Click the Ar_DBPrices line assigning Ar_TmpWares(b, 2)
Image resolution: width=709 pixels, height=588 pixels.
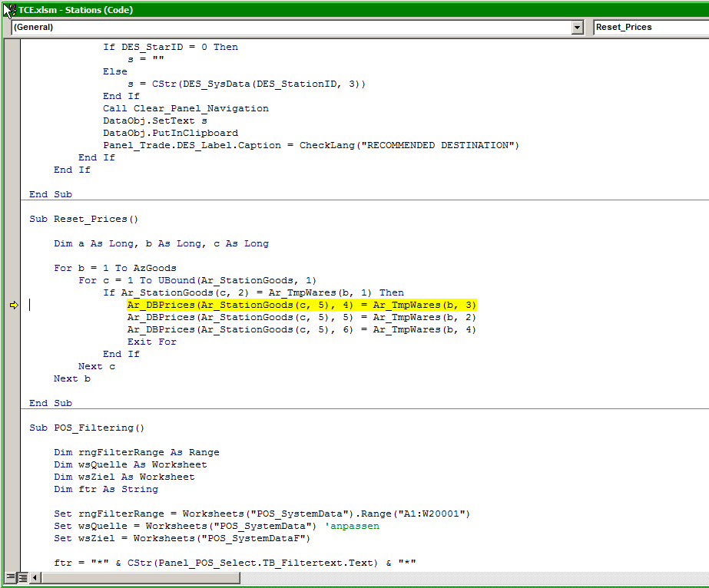302,317
